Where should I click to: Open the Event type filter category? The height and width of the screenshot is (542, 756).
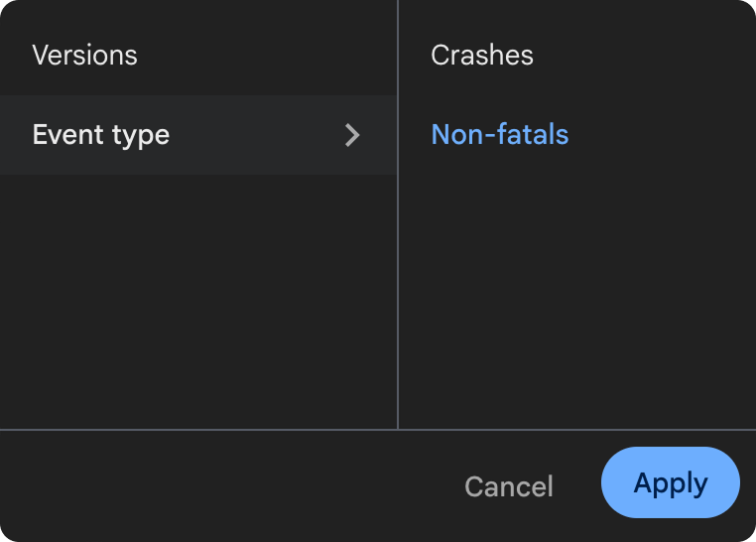click(x=101, y=135)
